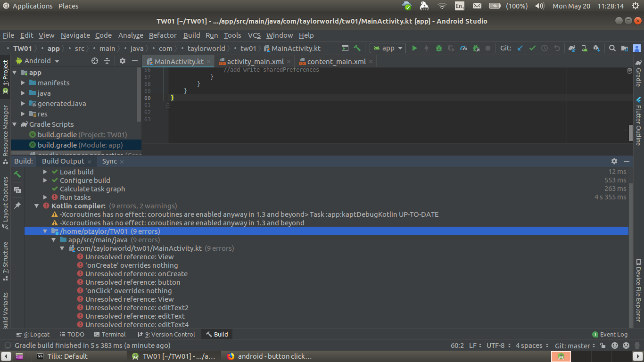Select the 'Unresolved reference: button' error

coord(132,282)
